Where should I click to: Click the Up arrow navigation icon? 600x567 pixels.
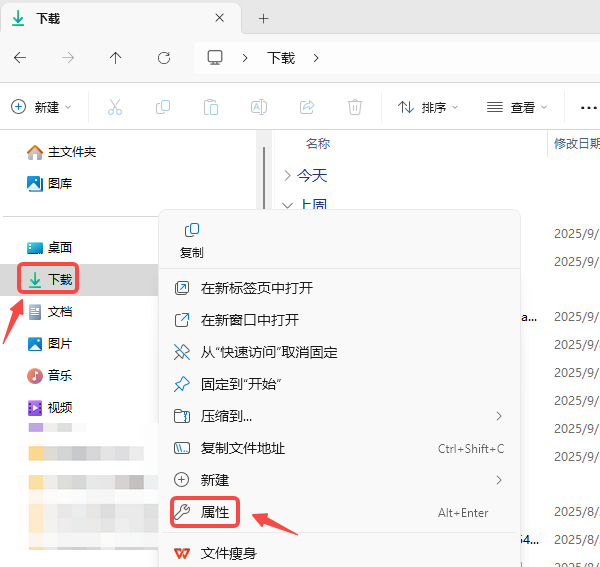click(115, 58)
